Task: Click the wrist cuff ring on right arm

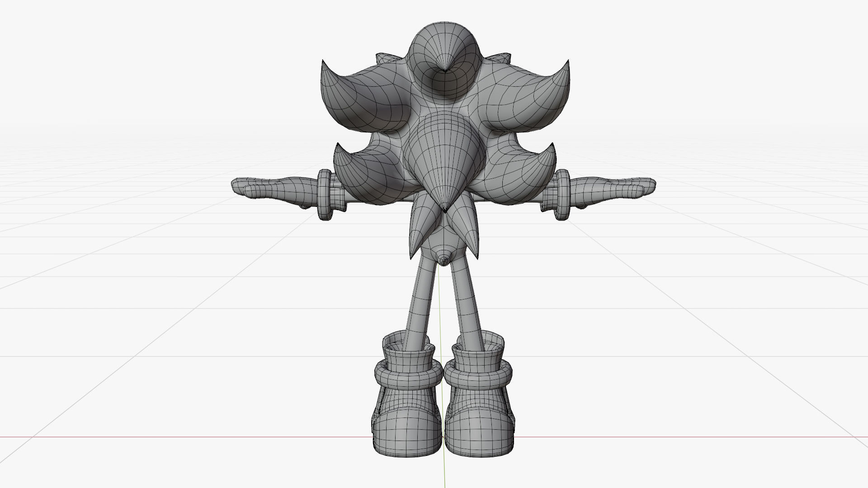Action: (562, 195)
